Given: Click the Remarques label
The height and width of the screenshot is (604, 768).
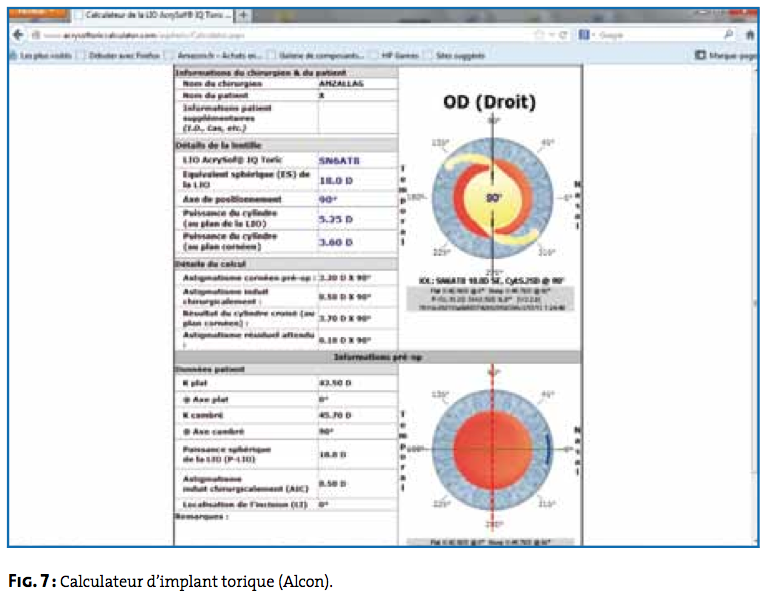Looking at the screenshot, I should tap(201, 516).
